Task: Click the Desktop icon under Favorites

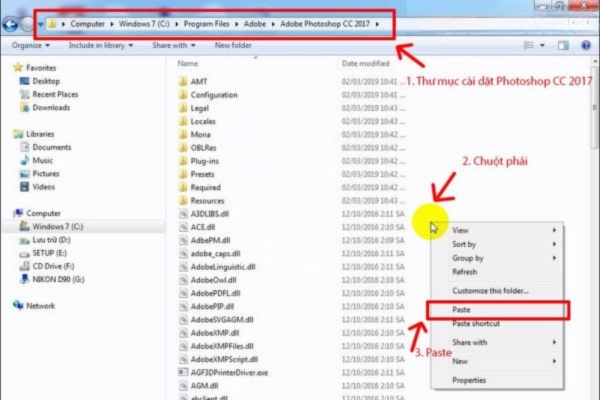Action: pos(23,81)
